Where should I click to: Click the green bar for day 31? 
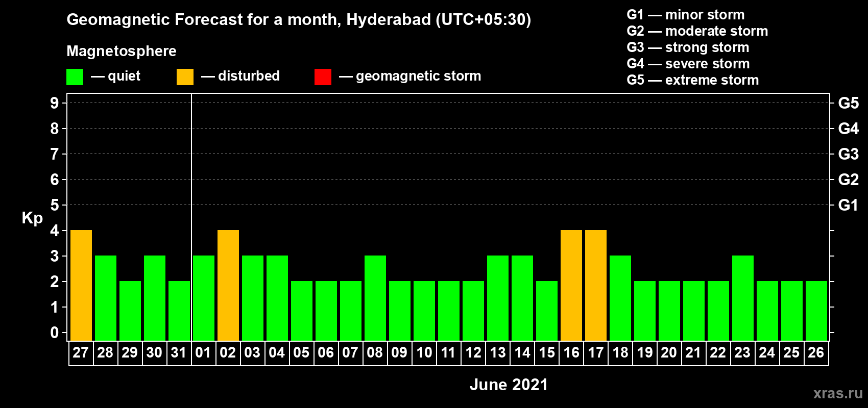tap(179, 311)
